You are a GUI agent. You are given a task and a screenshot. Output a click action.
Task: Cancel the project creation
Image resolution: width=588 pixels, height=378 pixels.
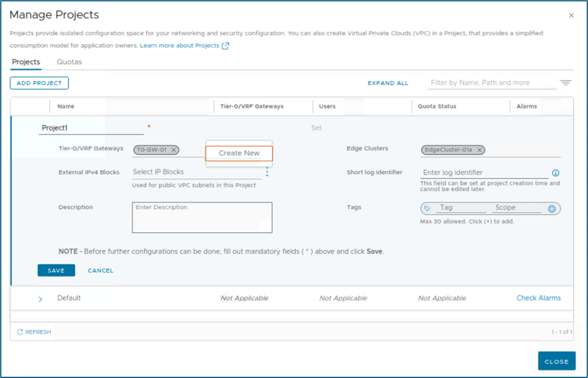coord(100,270)
